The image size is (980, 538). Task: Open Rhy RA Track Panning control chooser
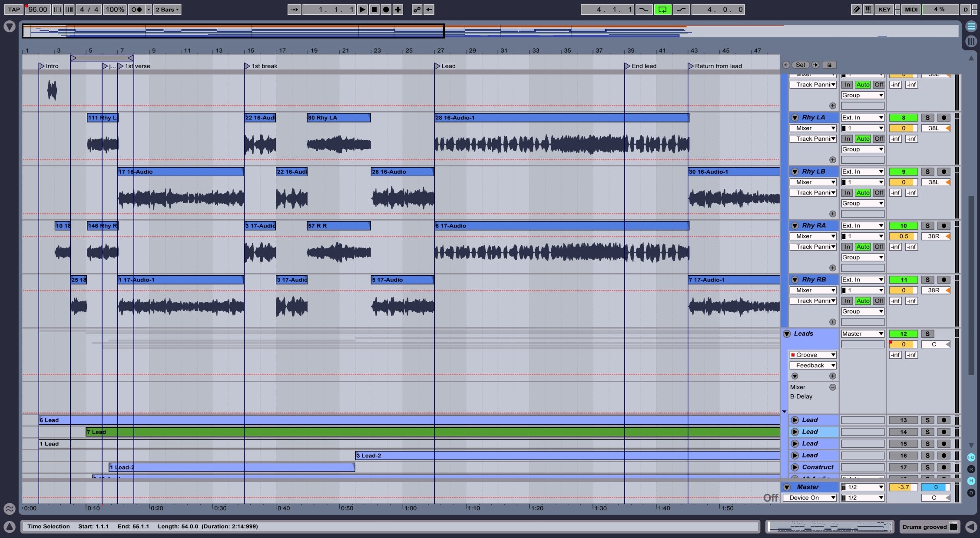click(813, 247)
